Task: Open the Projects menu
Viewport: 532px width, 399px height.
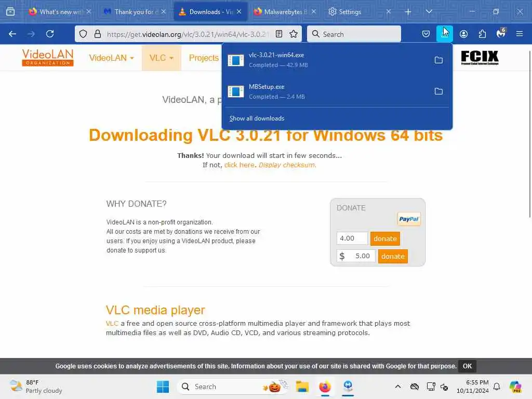Action: coord(204,58)
